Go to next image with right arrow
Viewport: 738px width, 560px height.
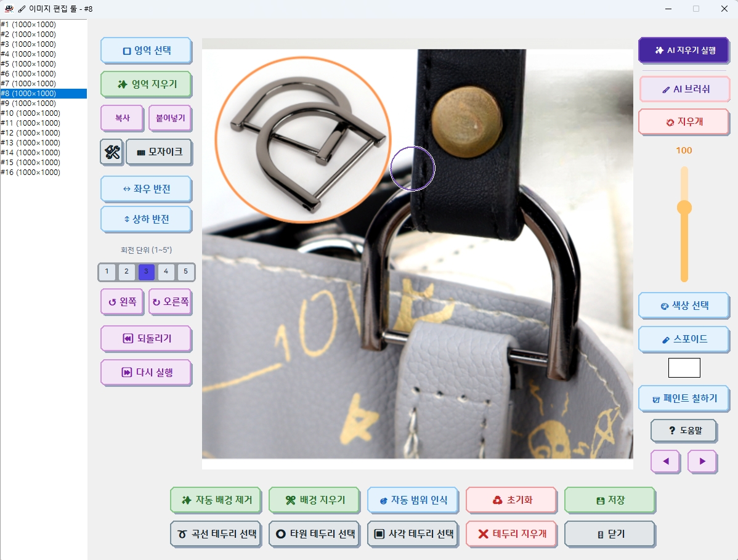702,461
